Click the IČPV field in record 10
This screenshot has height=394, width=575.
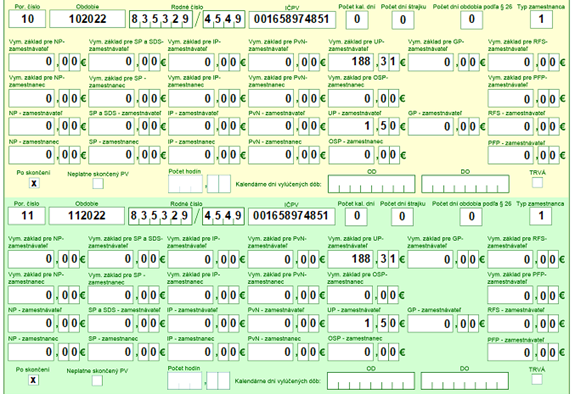(292, 19)
